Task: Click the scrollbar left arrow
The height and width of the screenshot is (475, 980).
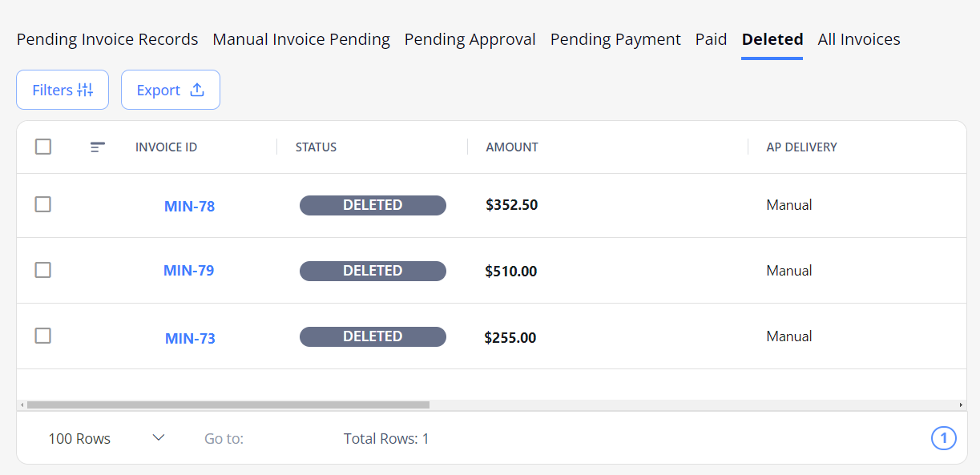Action: (x=22, y=405)
